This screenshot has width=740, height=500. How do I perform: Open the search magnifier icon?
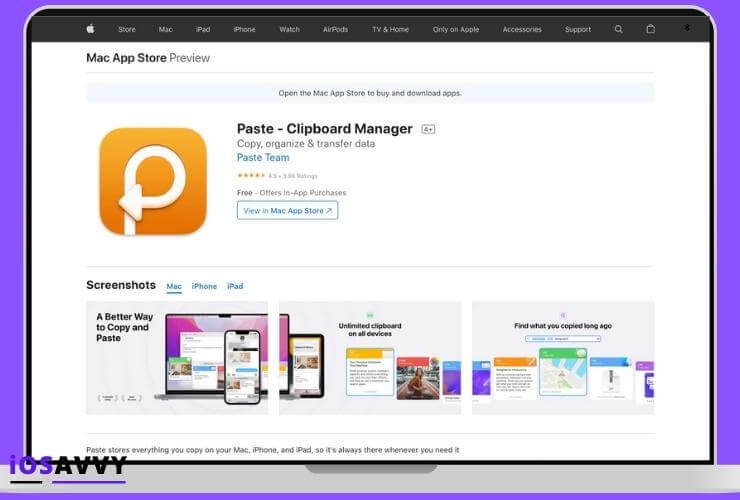618,29
